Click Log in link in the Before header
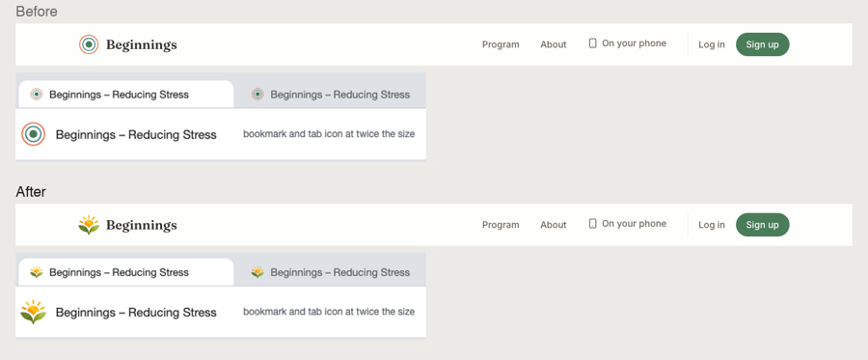The image size is (868, 360). click(712, 44)
